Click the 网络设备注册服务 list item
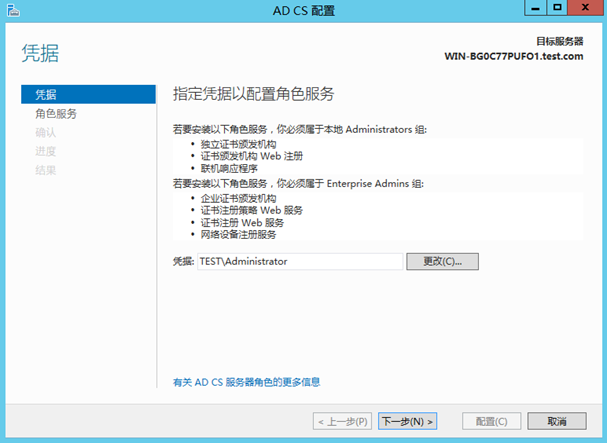 (x=238, y=234)
